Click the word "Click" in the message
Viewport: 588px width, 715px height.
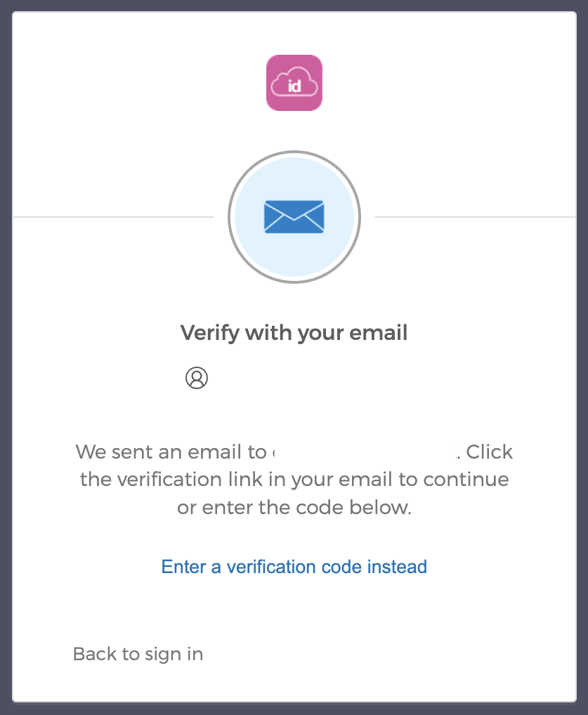pos(489,452)
